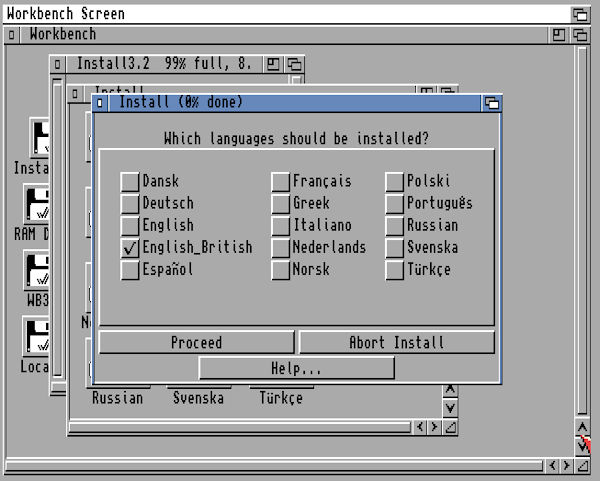Open installer help with Help... button

296,368
